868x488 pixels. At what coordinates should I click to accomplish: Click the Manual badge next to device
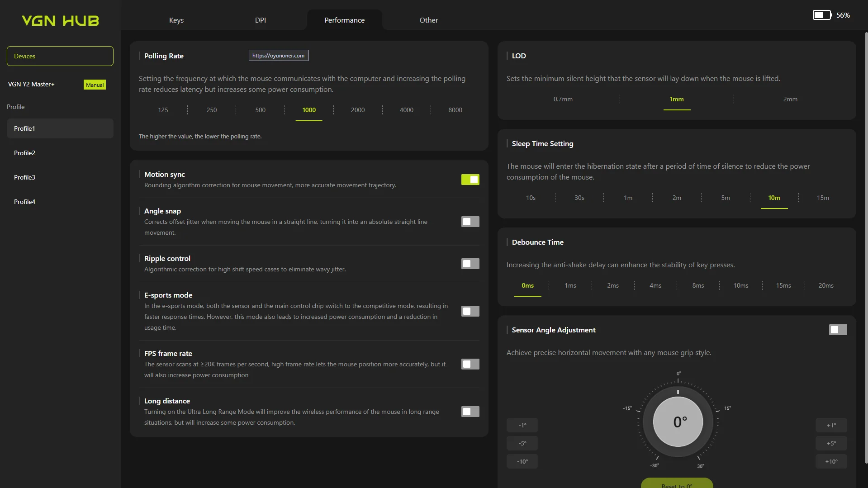point(95,85)
